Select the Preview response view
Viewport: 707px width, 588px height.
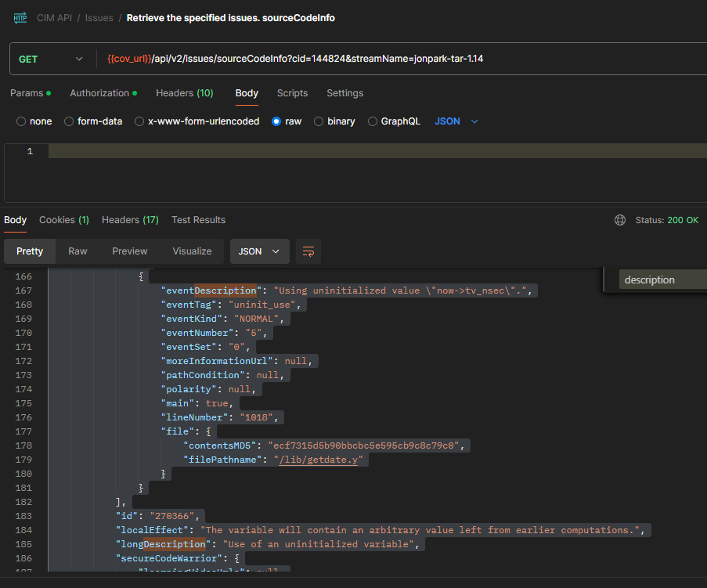(x=129, y=251)
